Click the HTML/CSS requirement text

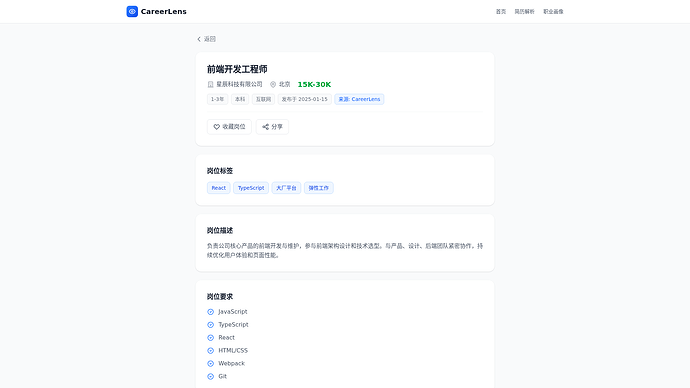click(233, 351)
